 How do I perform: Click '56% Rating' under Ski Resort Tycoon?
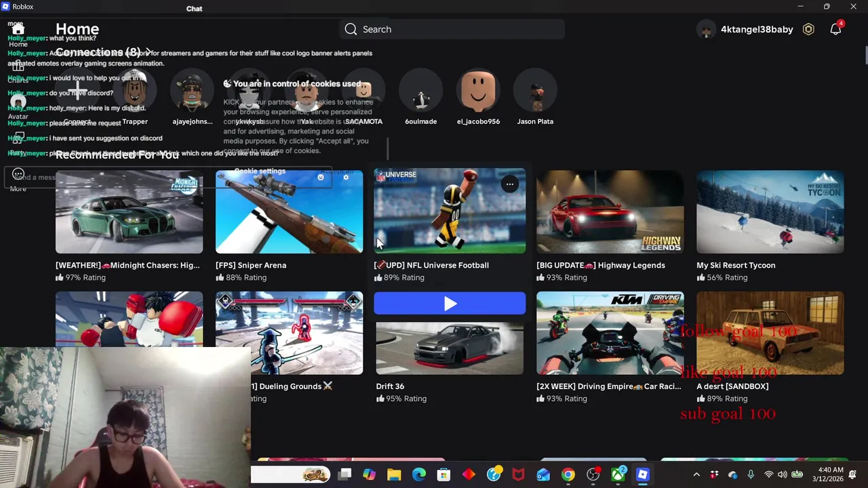coord(722,277)
